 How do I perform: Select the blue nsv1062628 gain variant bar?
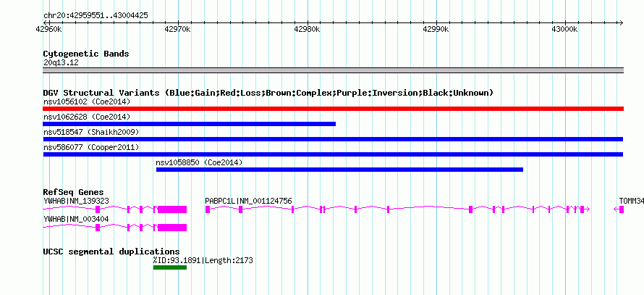click(189, 124)
